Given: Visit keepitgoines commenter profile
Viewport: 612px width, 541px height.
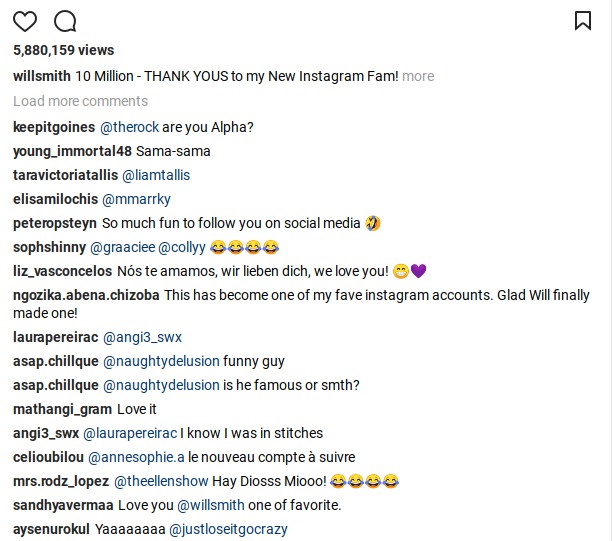Looking at the screenshot, I should [x=54, y=127].
